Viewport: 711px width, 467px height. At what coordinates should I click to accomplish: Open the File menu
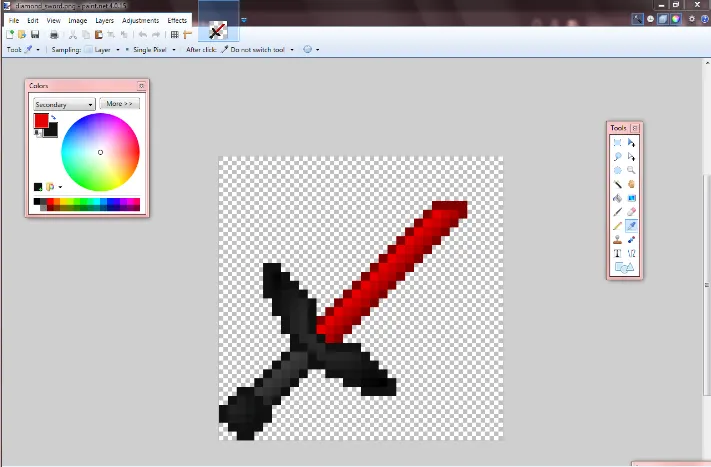(x=14, y=20)
